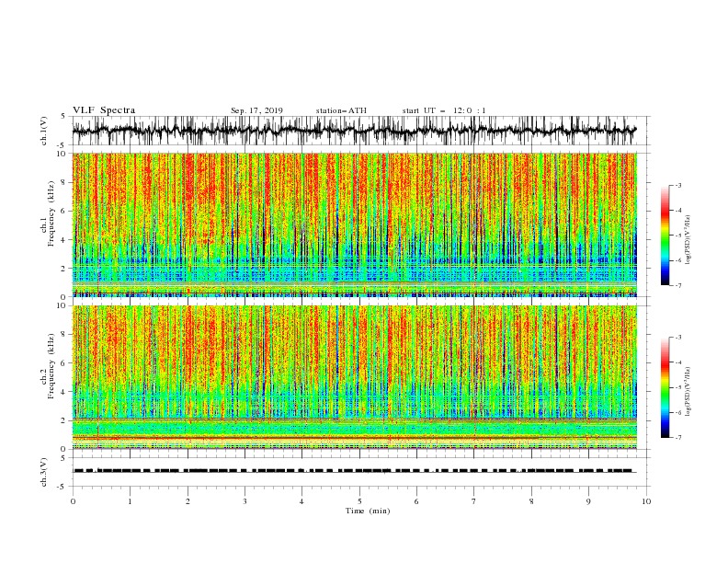Click the "station=ATH" label
Image resolution: width=728 pixels, height=563 pixels.
tap(341, 110)
